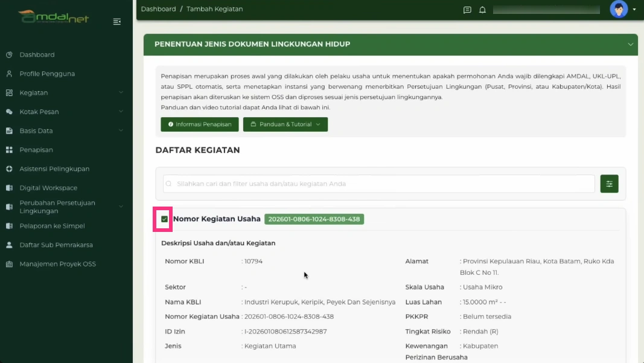The height and width of the screenshot is (363, 644).
Task: Uncheck the Nomor Kegiatan Usaha checkbox
Action: coord(164,219)
